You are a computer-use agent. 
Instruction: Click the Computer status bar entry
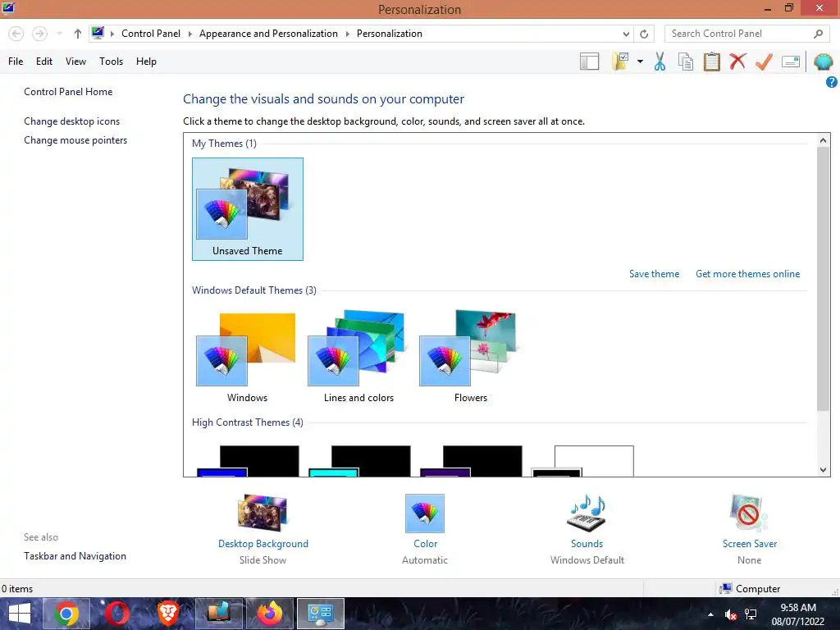(750, 589)
